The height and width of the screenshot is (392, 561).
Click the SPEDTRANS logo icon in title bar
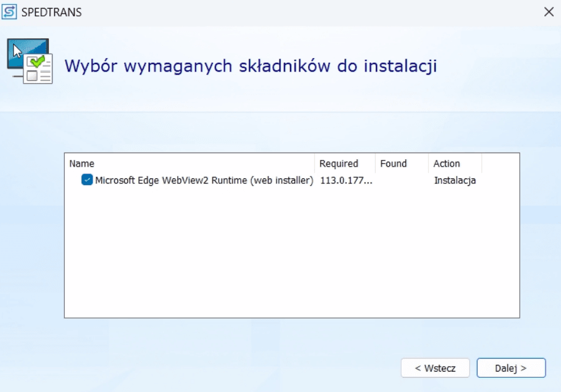coord(10,12)
